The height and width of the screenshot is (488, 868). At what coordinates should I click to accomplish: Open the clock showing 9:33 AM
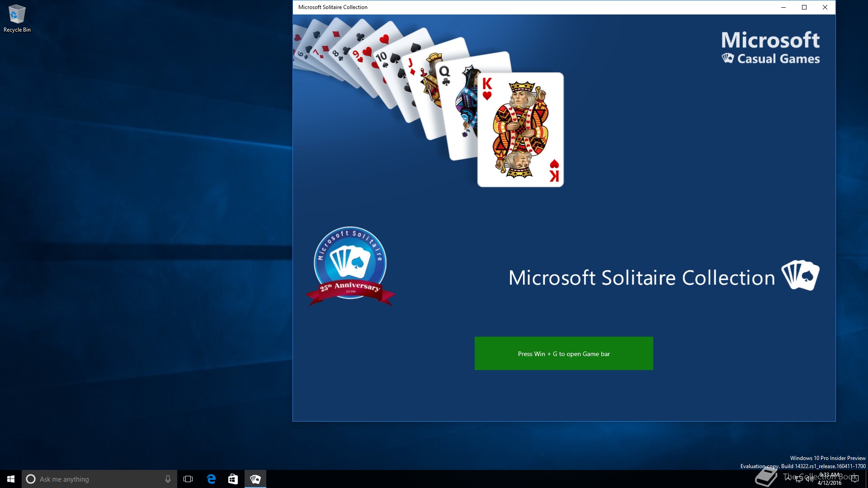click(x=830, y=479)
